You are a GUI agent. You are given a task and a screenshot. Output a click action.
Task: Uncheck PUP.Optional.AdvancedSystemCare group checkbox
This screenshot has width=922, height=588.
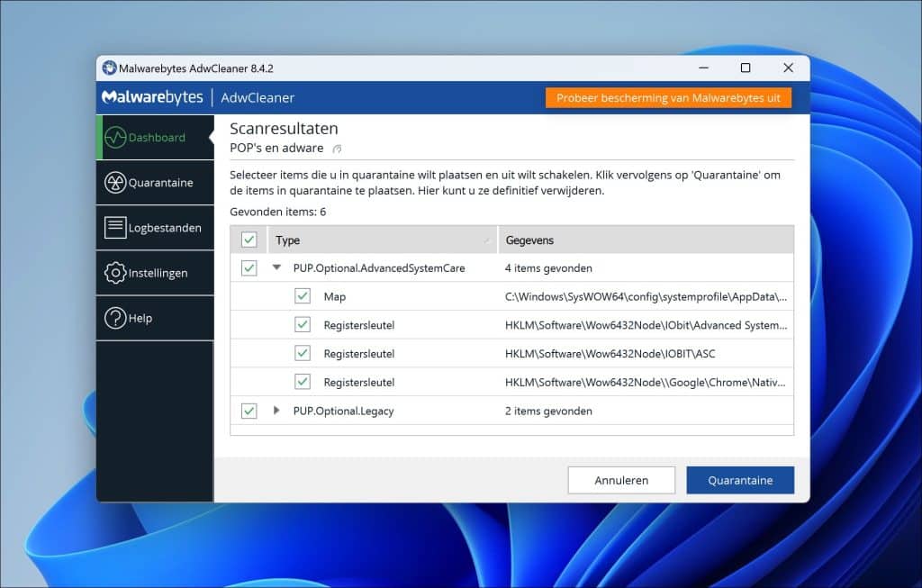pyautogui.click(x=249, y=268)
